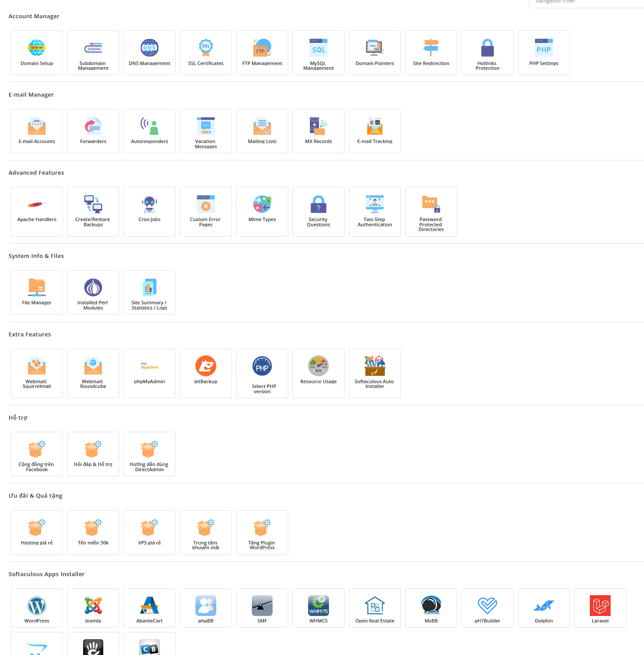The width and height of the screenshot is (644, 655).
Task: Open SSL Certificates
Action: tap(206, 52)
